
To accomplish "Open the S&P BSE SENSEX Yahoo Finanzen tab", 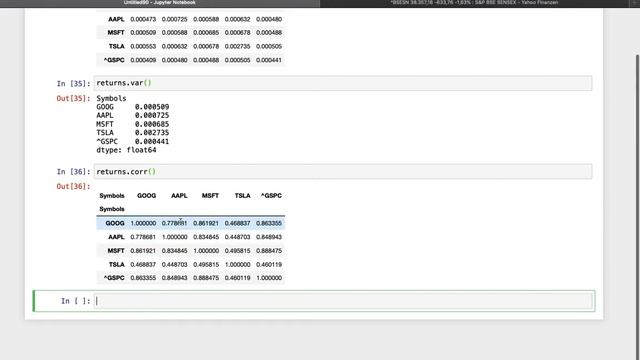I will point(474,3).
